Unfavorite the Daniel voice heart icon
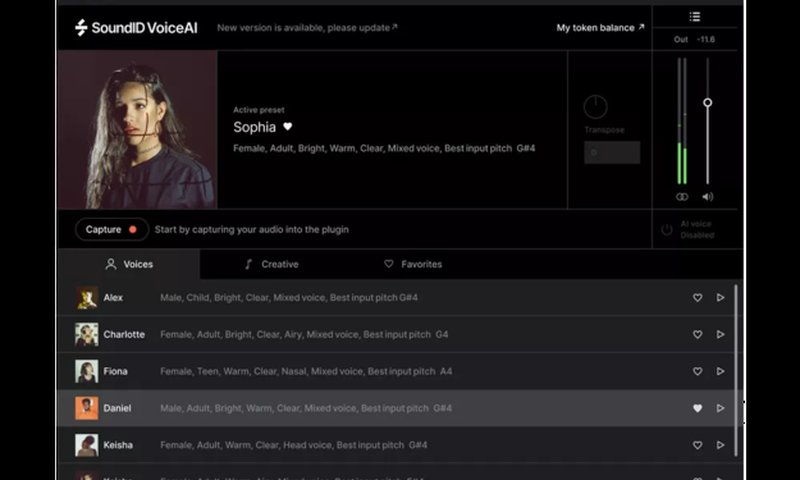 (698, 408)
